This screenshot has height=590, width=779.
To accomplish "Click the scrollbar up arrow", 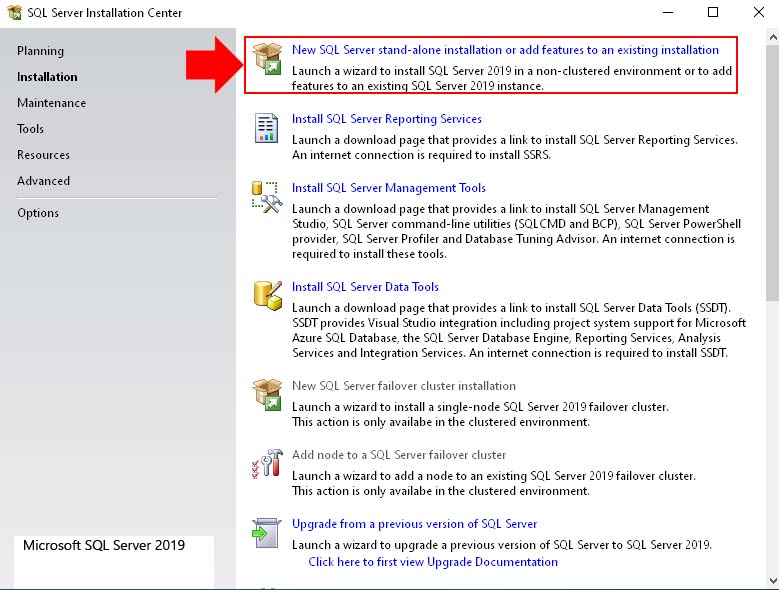I will [773, 37].
